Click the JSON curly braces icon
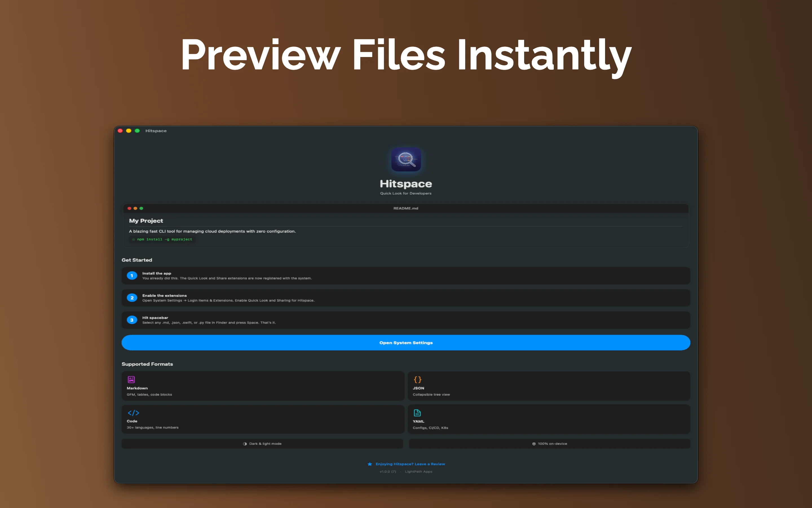Screen dimensions: 812x508 click(417, 379)
